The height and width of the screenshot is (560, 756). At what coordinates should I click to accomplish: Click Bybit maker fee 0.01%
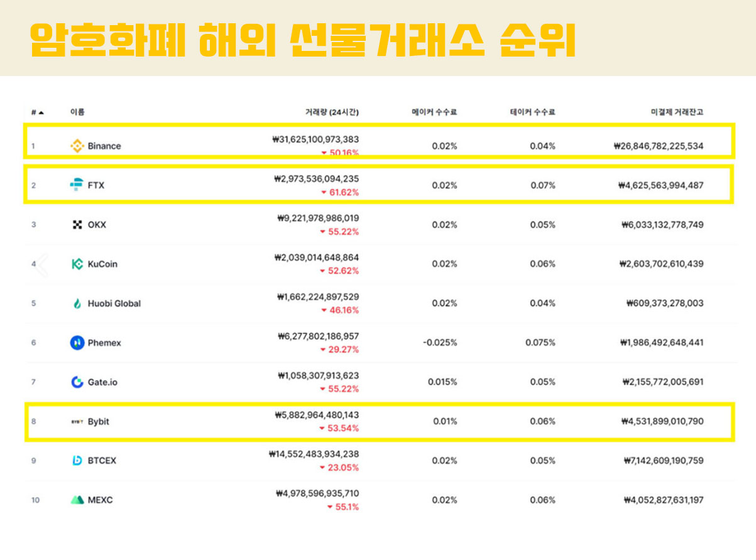[x=445, y=422]
